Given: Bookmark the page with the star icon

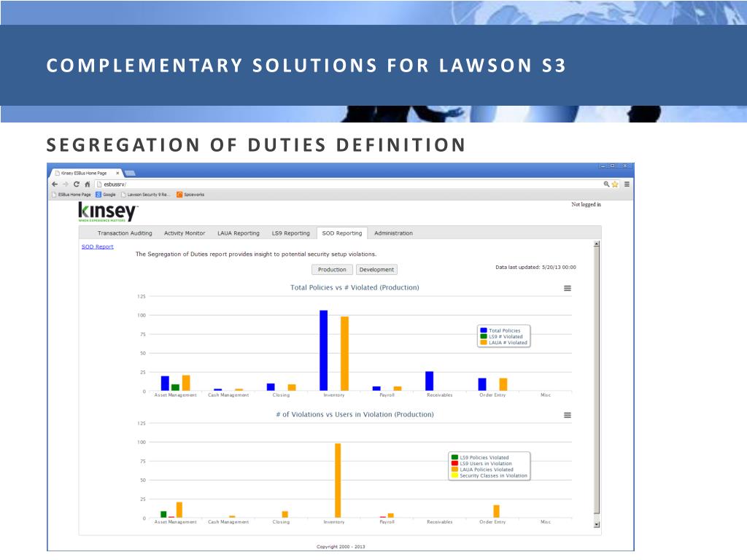Looking at the screenshot, I should (x=615, y=184).
